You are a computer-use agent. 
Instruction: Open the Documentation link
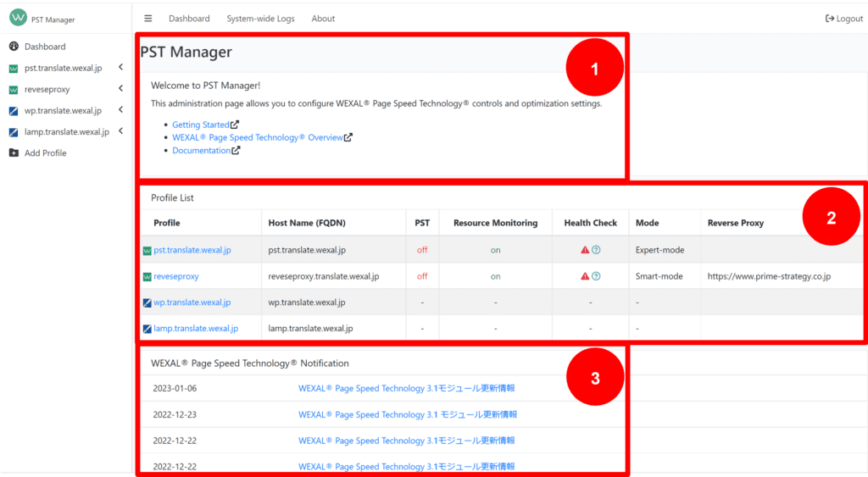[202, 150]
